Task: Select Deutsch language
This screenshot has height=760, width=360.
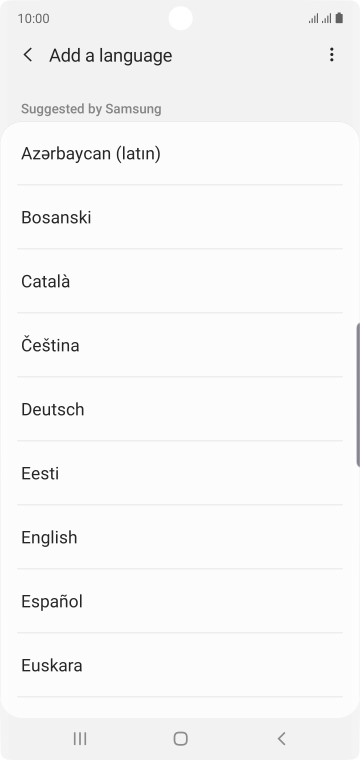Action: 180,409
